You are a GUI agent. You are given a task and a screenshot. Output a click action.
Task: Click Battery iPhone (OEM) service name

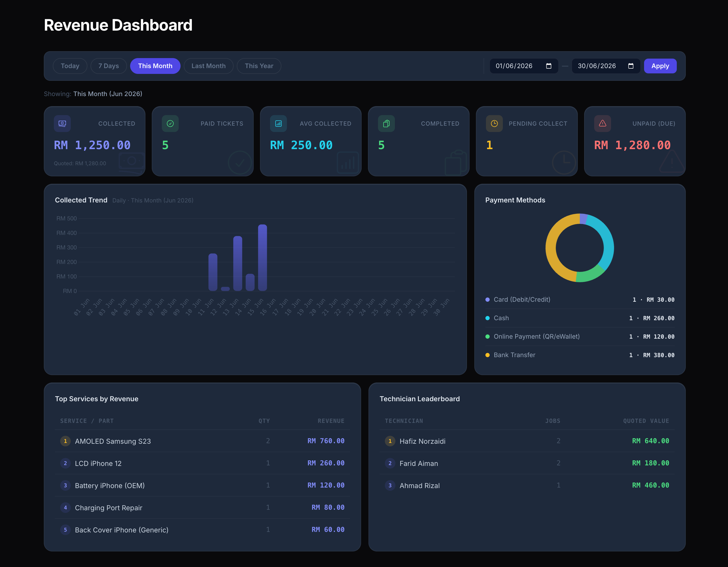110,485
